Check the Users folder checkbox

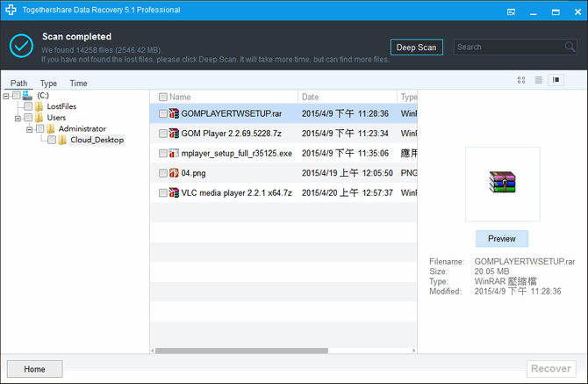[x=28, y=118]
